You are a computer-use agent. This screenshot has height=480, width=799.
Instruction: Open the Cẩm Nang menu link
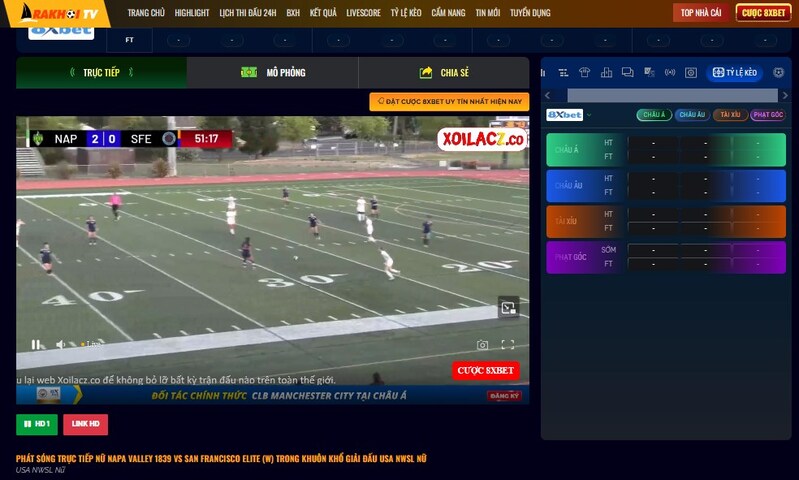coord(448,13)
